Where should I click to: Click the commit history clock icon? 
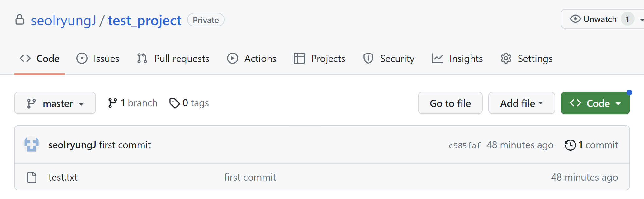click(x=571, y=145)
